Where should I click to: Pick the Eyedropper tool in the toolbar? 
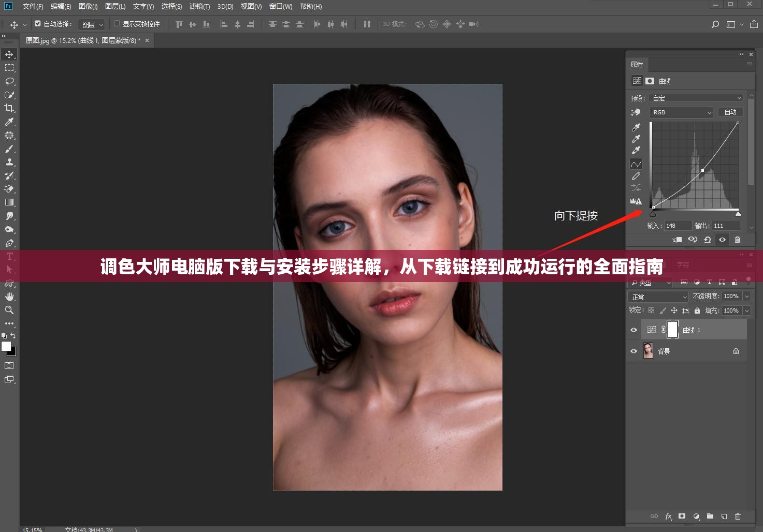9,122
